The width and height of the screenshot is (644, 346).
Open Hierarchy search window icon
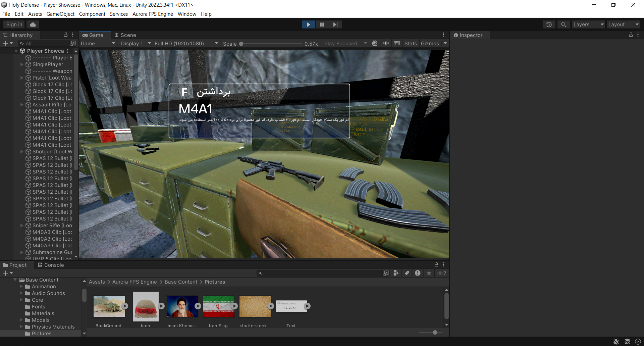[73, 43]
